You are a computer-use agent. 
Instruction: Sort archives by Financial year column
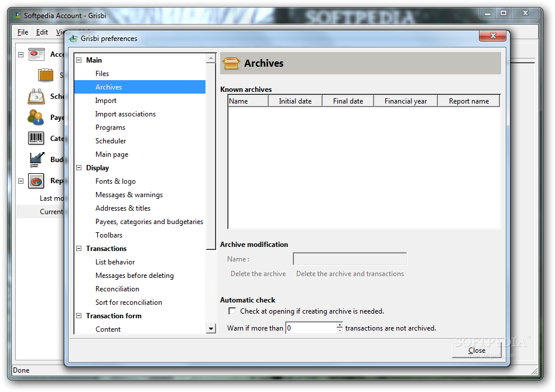(x=406, y=101)
